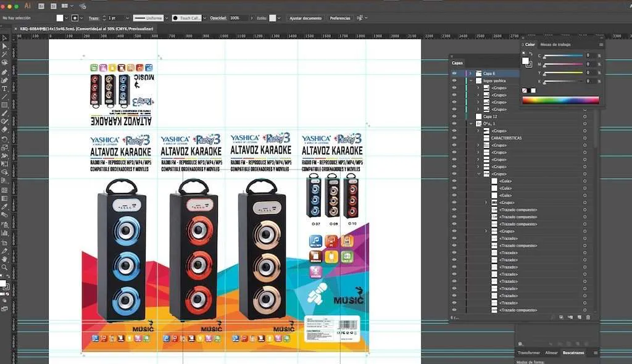The height and width of the screenshot is (364, 632).
Task: Click the None swatch in Color panel
Action: (x=525, y=91)
